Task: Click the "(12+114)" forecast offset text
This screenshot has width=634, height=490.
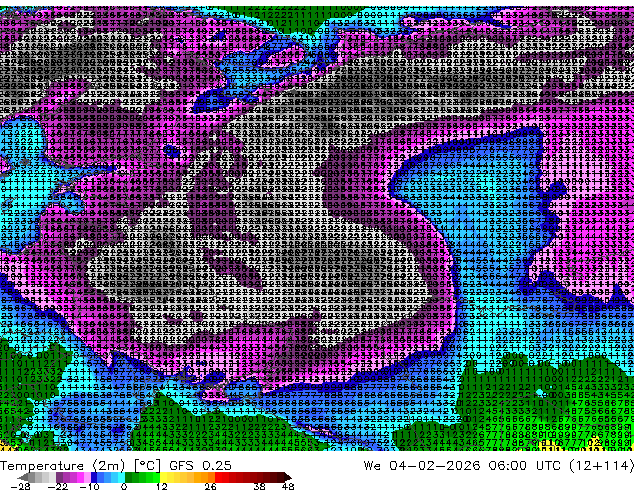Action: [x=601, y=465]
